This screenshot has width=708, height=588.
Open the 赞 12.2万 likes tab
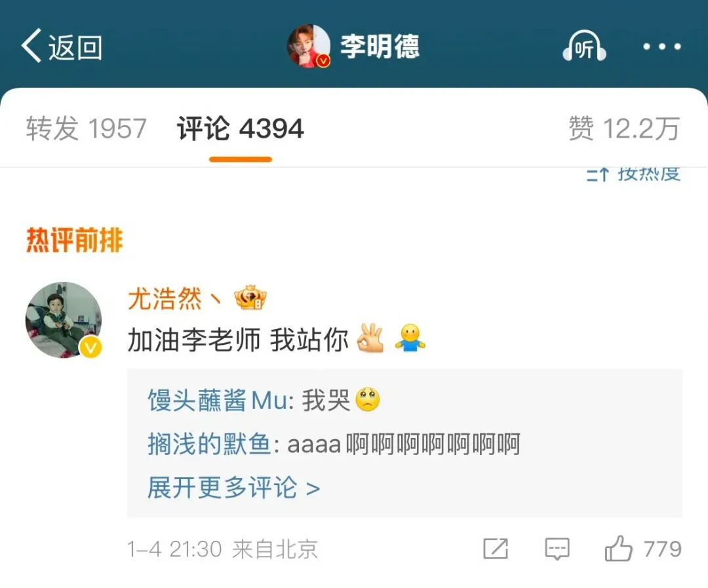click(x=624, y=128)
